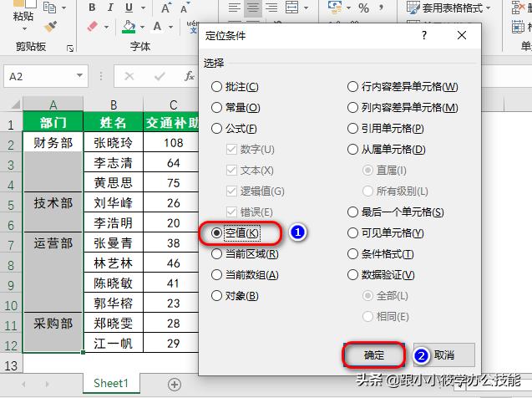Click the merge cells icon
The height and width of the screenshot is (398, 532).
pyautogui.click(x=291, y=8)
